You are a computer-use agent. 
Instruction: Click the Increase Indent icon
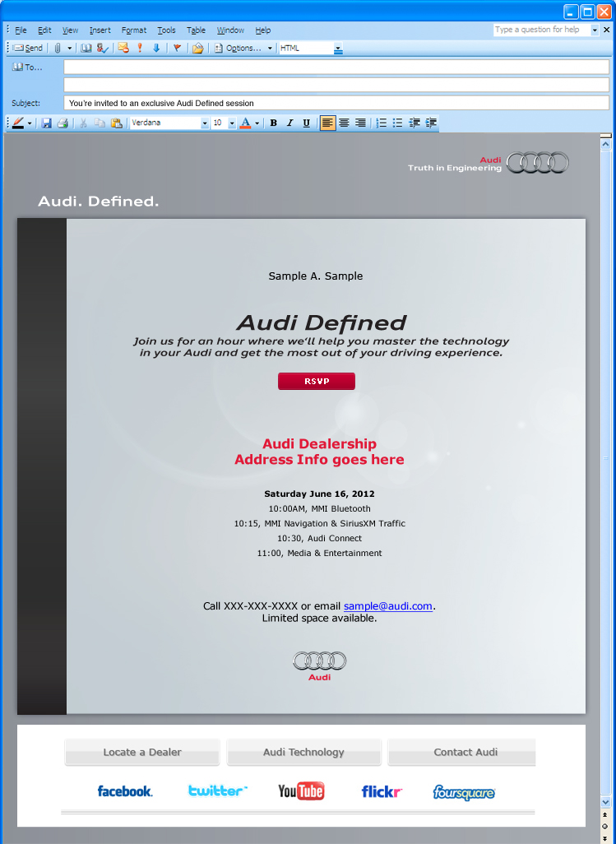[431, 123]
